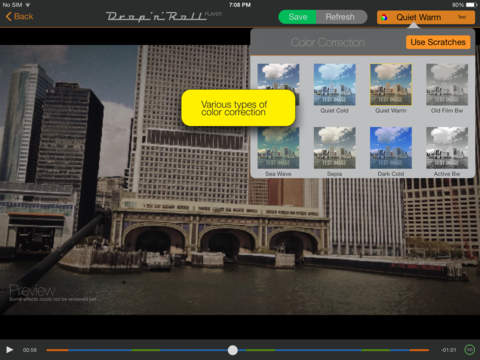Select the Quiet Cold color filter thumbnail
Viewport: 480px width, 360px height.
pyautogui.click(x=335, y=85)
